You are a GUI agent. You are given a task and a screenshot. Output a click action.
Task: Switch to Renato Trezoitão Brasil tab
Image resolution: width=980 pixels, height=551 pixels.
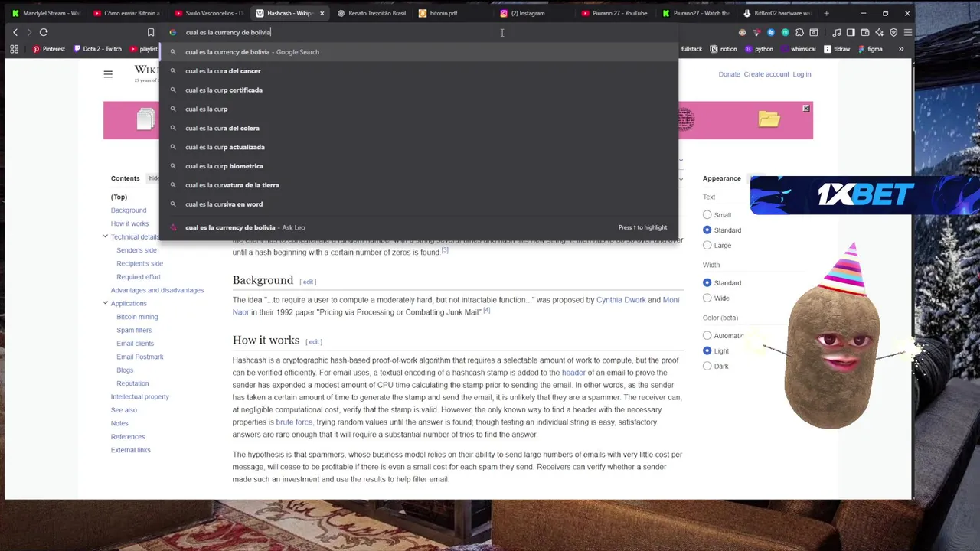pyautogui.click(x=371, y=13)
